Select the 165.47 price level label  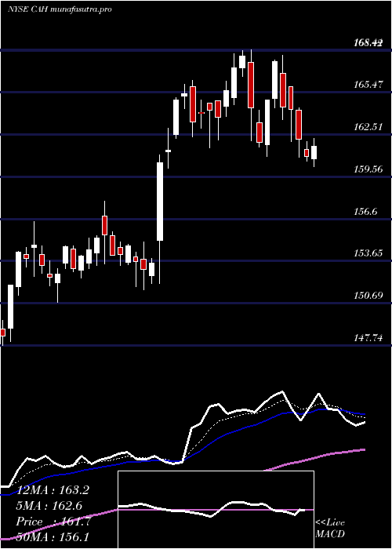pos(368,85)
